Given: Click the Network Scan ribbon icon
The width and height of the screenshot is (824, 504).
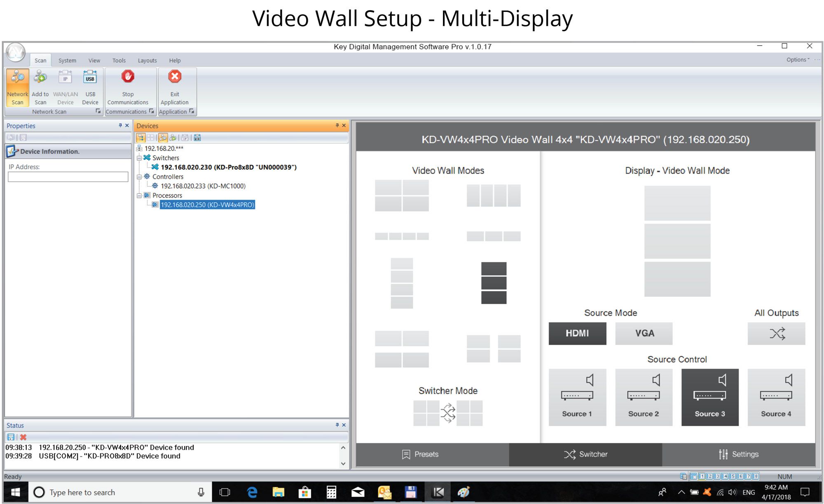Looking at the screenshot, I should (x=17, y=87).
